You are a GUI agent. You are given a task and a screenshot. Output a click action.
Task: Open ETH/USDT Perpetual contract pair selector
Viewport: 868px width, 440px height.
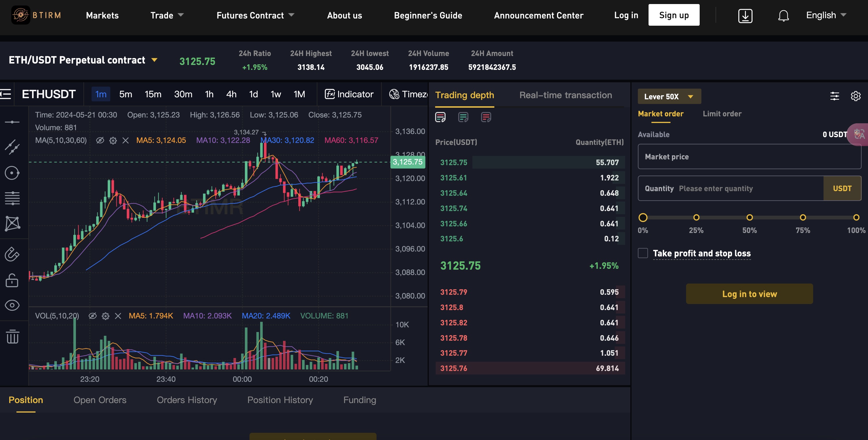(83, 60)
